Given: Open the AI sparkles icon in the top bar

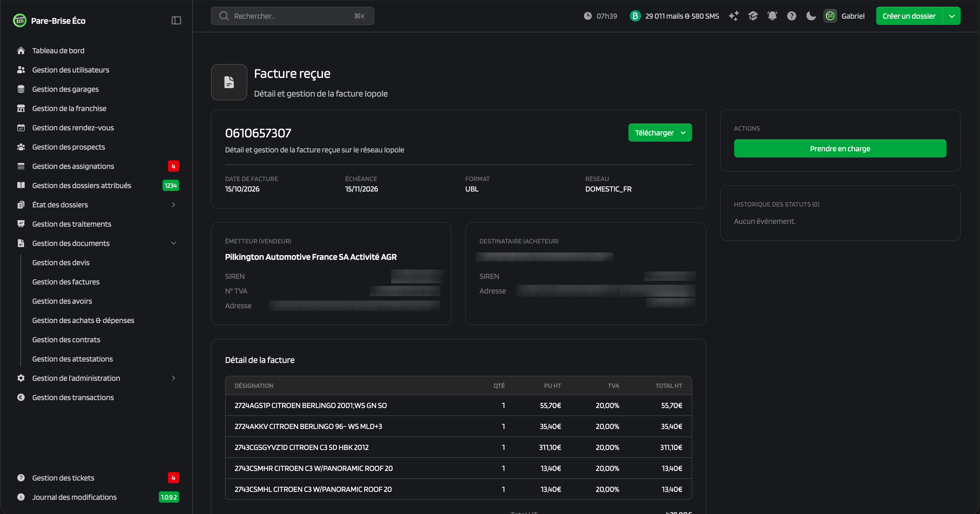Looking at the screenshot, I should [734, 16].
